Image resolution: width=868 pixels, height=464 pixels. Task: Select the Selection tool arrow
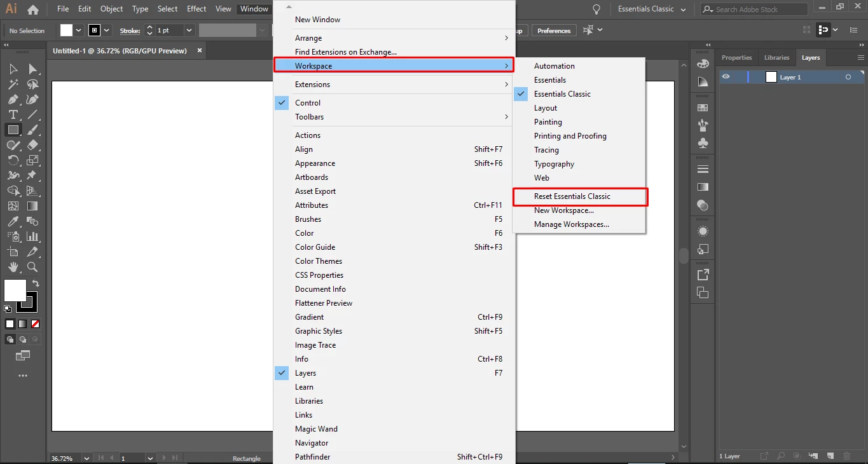tap(13, 69)
